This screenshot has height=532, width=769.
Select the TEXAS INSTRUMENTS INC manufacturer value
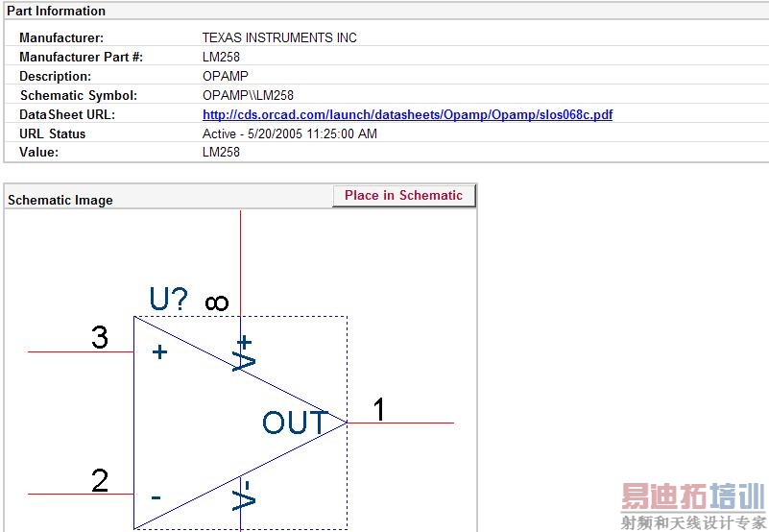tap(279, 37)
